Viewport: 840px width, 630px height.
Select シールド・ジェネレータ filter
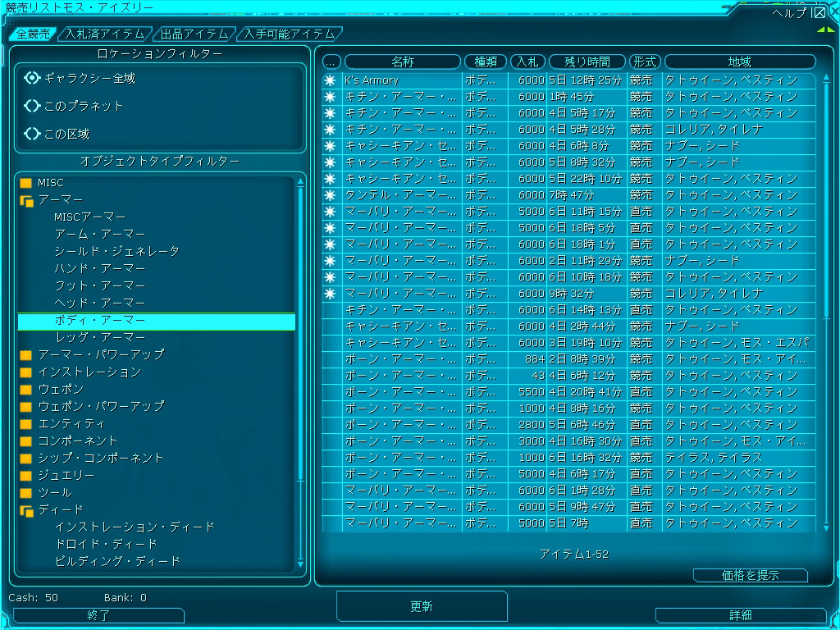[x=116, y=251]
